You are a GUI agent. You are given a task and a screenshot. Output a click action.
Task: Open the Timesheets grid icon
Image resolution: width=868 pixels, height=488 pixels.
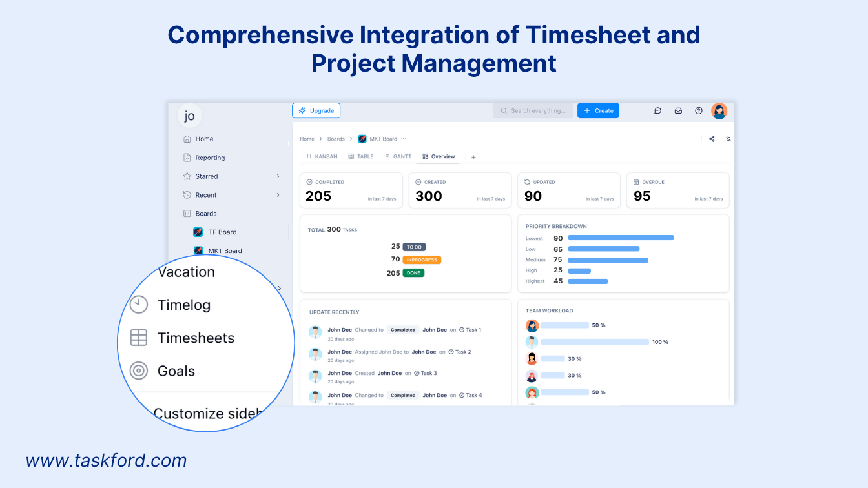pyautogui.click(x=138, y=338)
